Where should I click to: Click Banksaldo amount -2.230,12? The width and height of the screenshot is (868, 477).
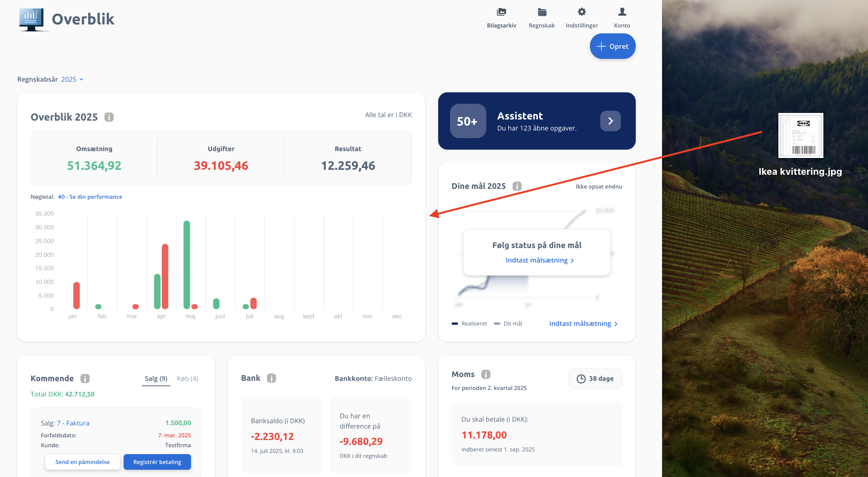tap(272, 437)
